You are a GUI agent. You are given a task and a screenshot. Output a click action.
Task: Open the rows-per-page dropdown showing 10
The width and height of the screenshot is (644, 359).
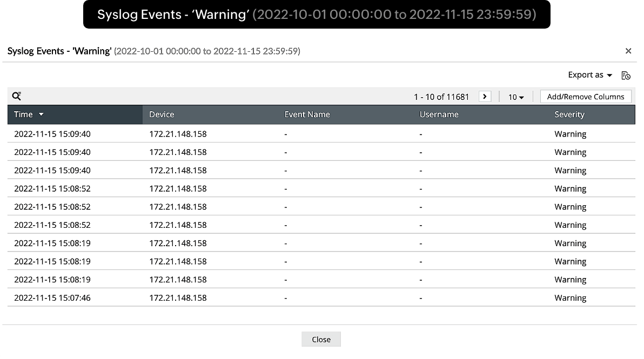pos(516,97)
